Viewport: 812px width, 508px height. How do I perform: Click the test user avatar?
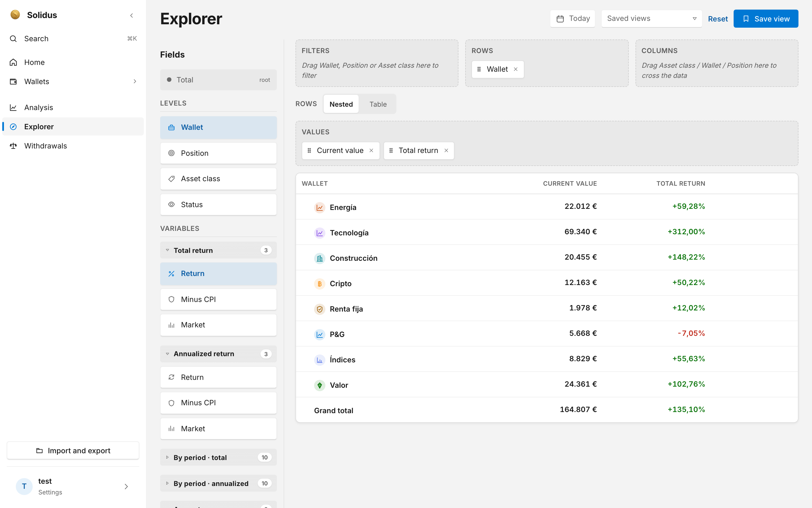pyautogui.click(x=24, y=486)
